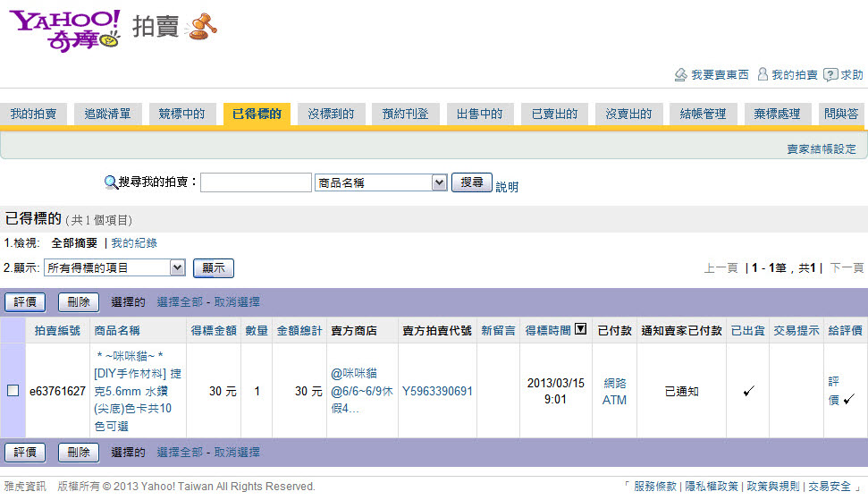Switch to the 追蹤清單 tab
The width and height of the screenshot is (868, 500).
pos(107,114)
